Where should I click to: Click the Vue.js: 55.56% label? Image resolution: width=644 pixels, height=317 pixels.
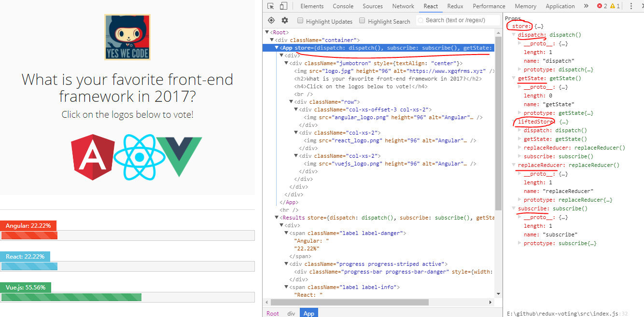(26, 288)
